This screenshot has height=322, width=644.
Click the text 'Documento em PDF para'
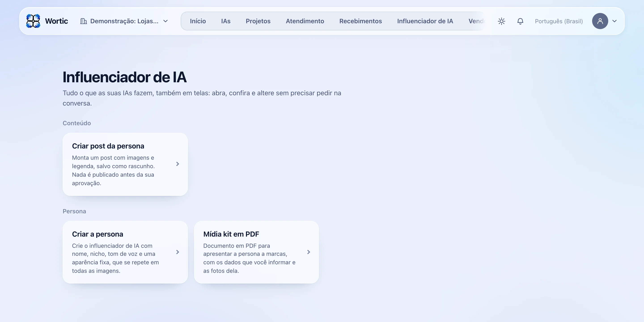[237, 246]
